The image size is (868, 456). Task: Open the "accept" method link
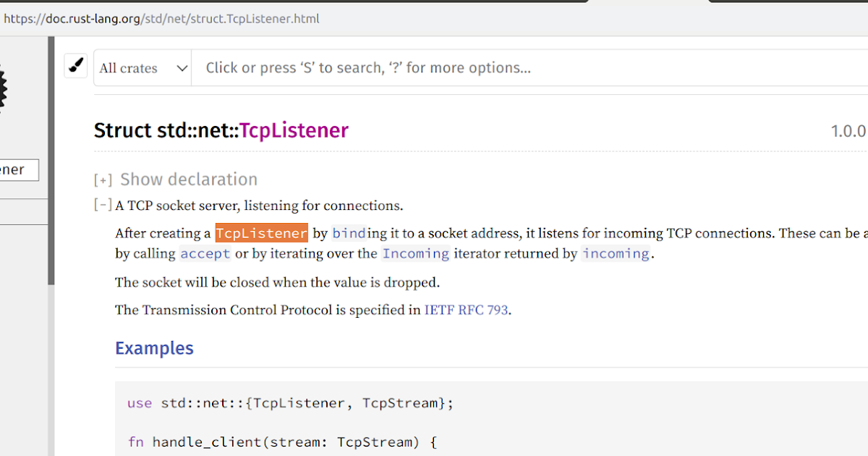coord(205,253)
